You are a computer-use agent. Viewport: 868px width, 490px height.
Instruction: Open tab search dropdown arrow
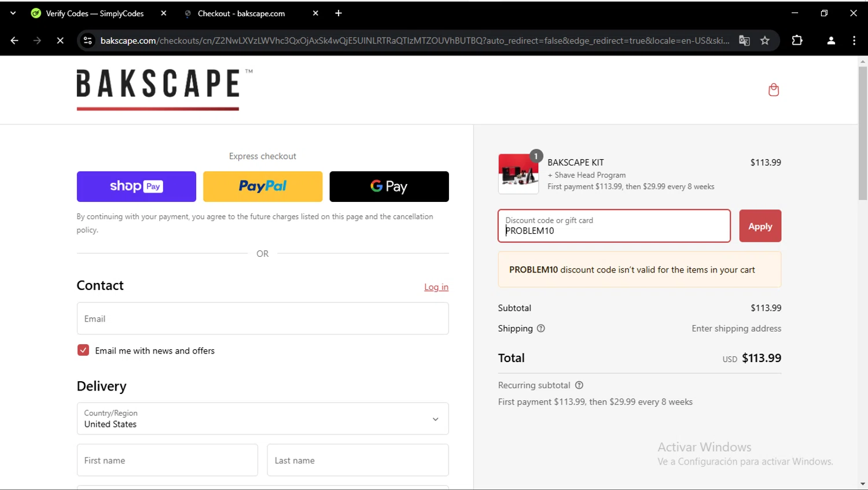tap(13, 13)
